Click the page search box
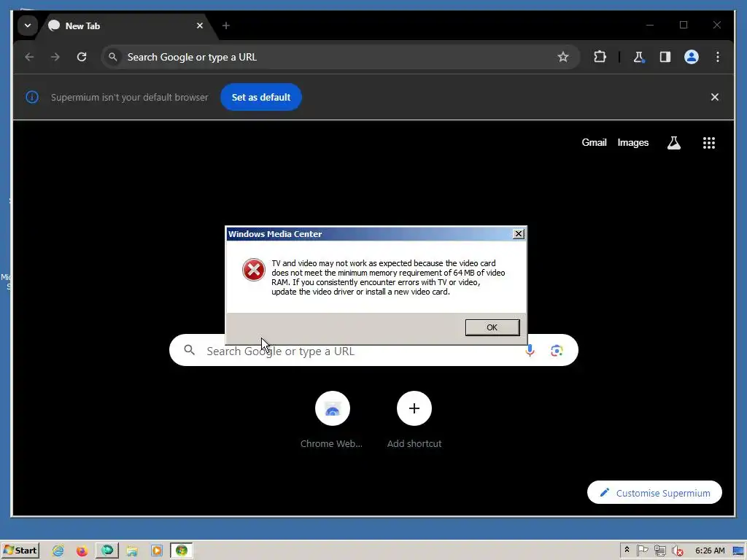The width and height of the screenshot is (747, 560). (373, 351)
